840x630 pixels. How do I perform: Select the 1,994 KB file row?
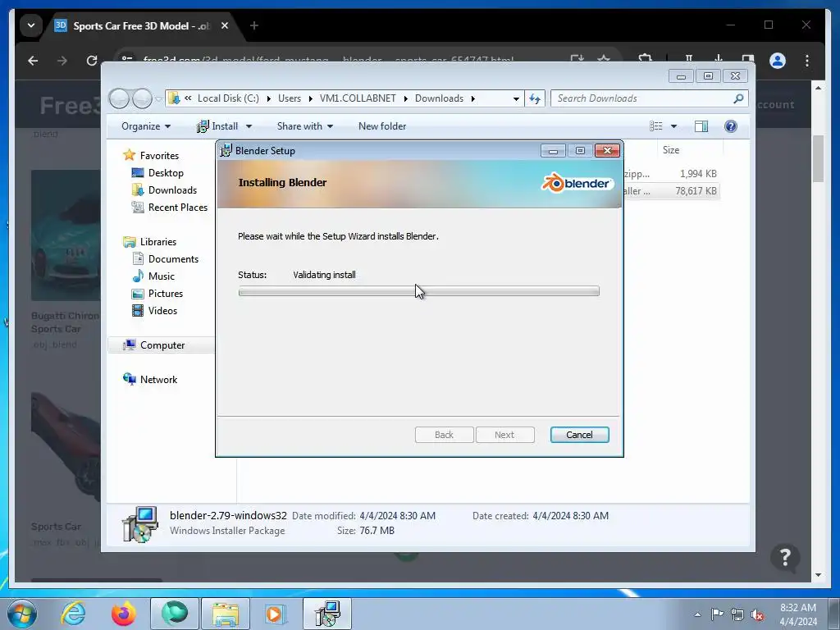click(671, 174)
